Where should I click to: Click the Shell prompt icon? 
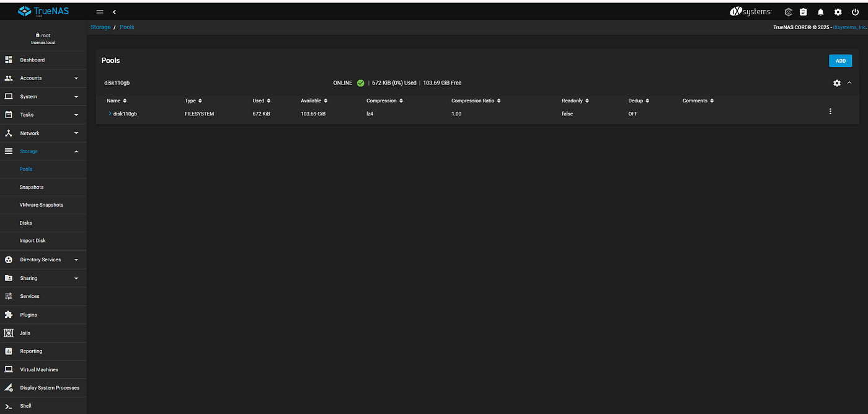click(9, 406)
